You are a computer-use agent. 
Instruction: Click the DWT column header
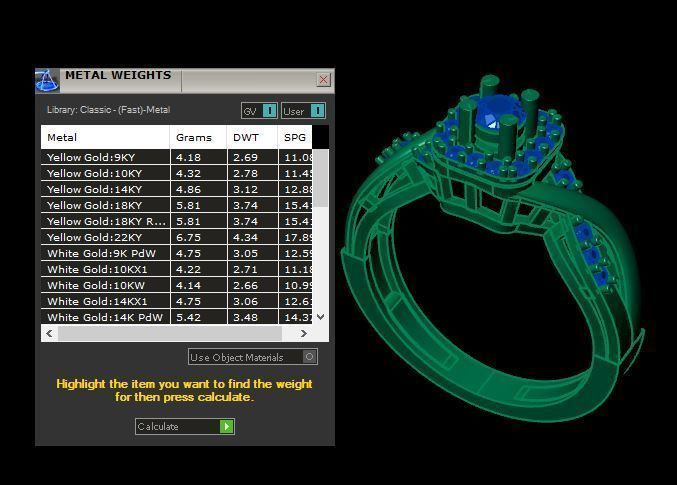click(252, 137)
